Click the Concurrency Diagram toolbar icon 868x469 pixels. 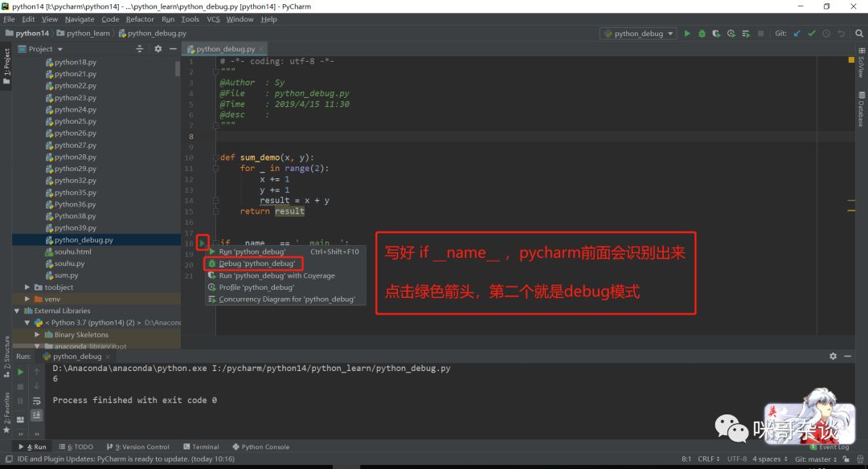746,34
